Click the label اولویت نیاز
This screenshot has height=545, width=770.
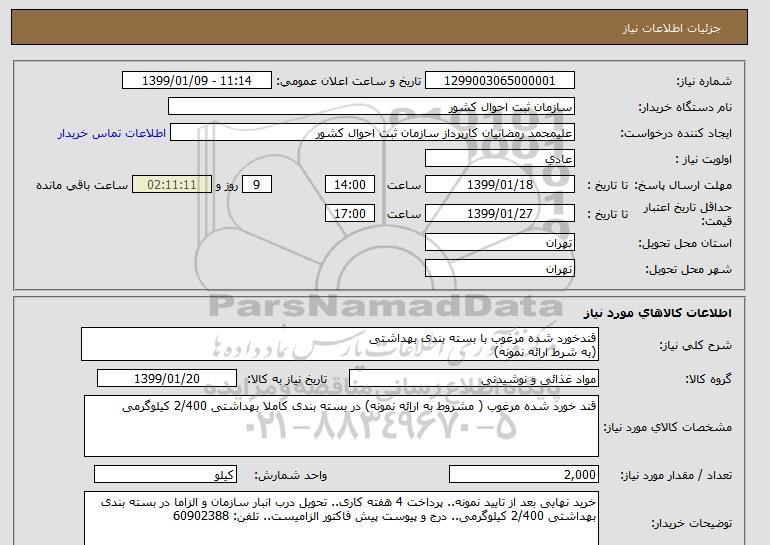(703, 159)
